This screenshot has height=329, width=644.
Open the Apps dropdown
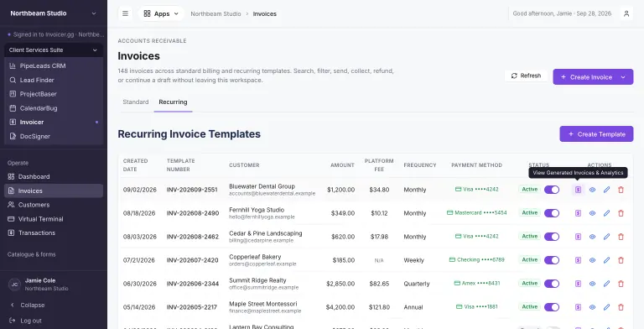click(x=161, y=13)
